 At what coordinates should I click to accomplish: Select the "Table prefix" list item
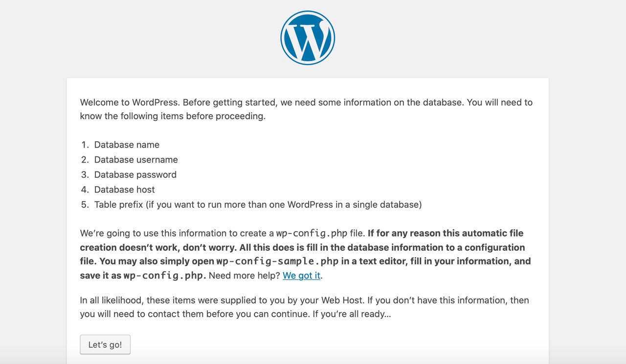point(258,204)
